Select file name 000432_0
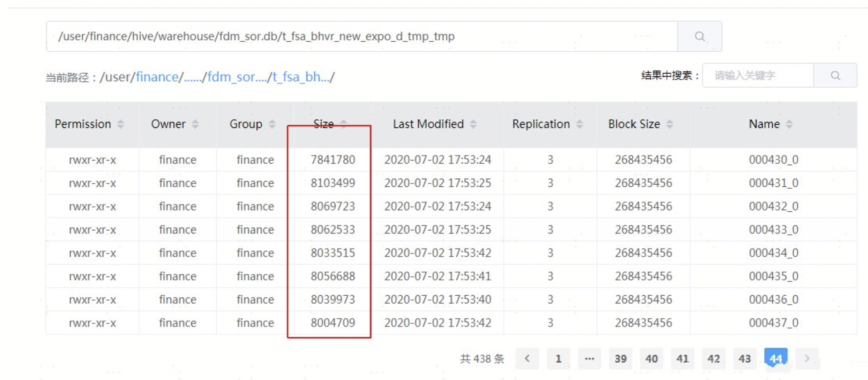The image size is (868, 380). [x=774, y=206]
